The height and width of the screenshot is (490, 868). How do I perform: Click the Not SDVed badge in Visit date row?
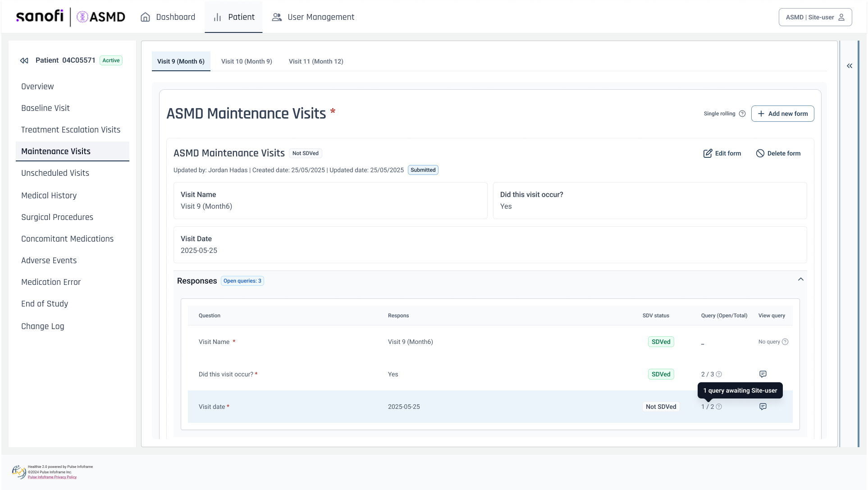(661, 407)
